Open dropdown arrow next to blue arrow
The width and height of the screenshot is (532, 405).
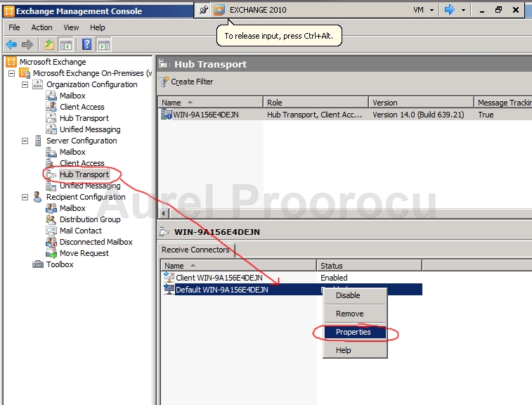pyautogui.click(x=463, y=10)
